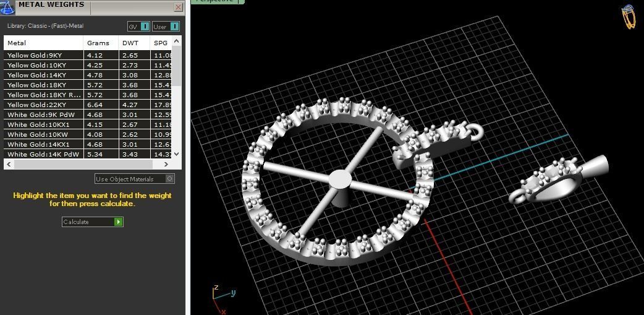Select the Yellow Gold:22KY row
This screenshot has width=644, height=315.
point(88,105)
